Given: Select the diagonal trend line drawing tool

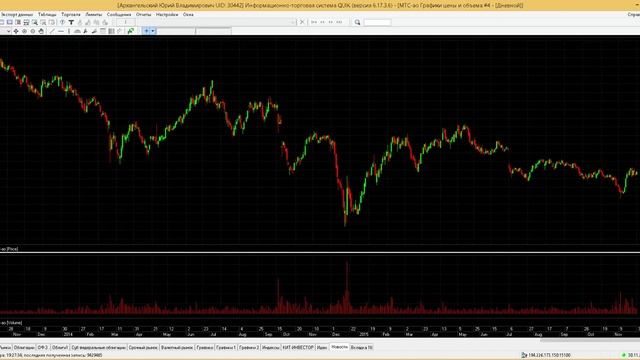Looking at the screenshot, I should (x=52, y=31).
